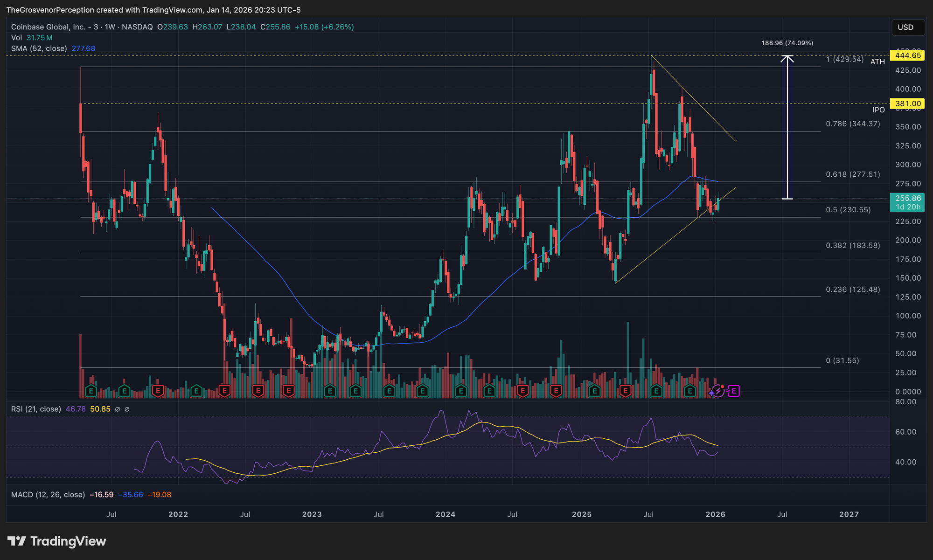Open the USD currency selector
933x560 pixels.
tap(906, 28)
